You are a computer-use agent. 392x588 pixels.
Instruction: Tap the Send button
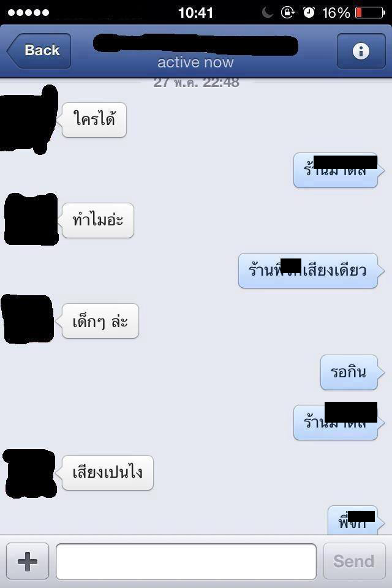click(x=354, y=561)
